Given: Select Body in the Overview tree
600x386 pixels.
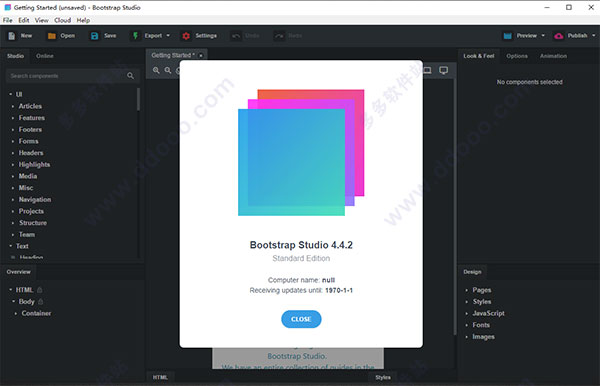Looking at the screenshot, I should click(x=26, y=301).
